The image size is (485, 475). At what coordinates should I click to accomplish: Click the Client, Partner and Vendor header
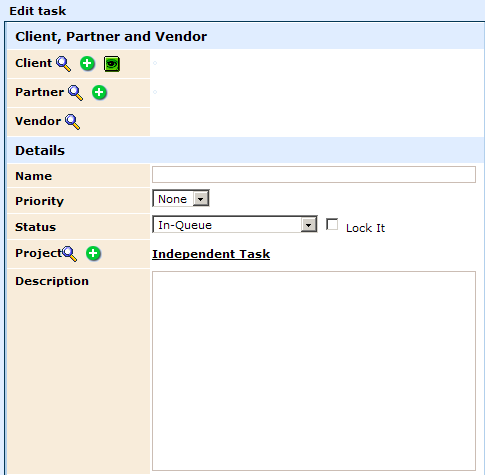pos(111,37)
